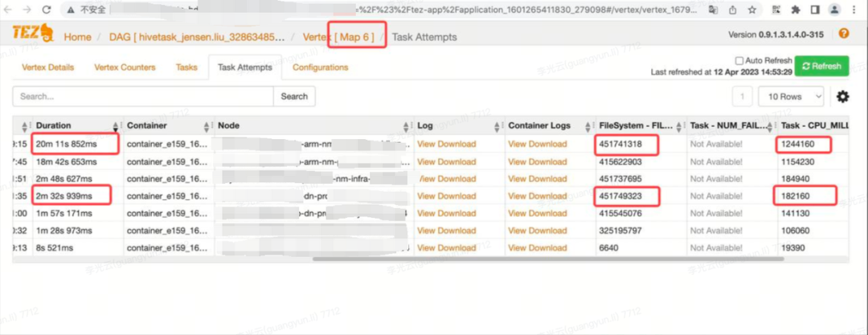Image resolution: width=868 pixels, height=335 pixels.
Task: View Container Logs for the 8s 521ms row
Action: pyautogui.click(x=518, y=247)
